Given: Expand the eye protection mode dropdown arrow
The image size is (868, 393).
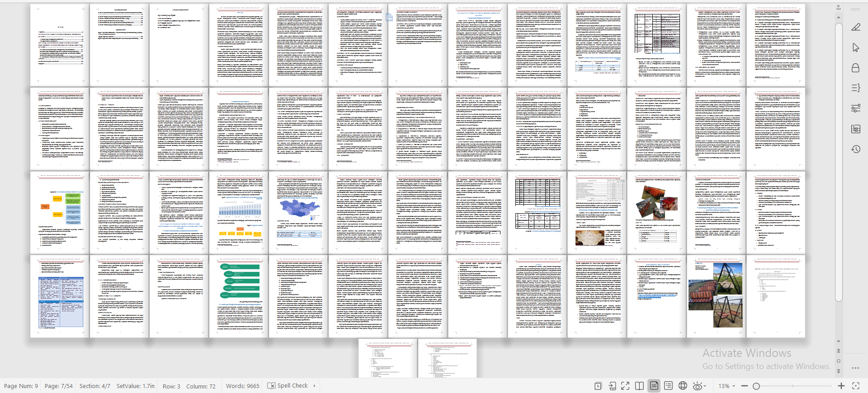Looking at the screenshot, I should pyautogui.click(x=705, y=386).
